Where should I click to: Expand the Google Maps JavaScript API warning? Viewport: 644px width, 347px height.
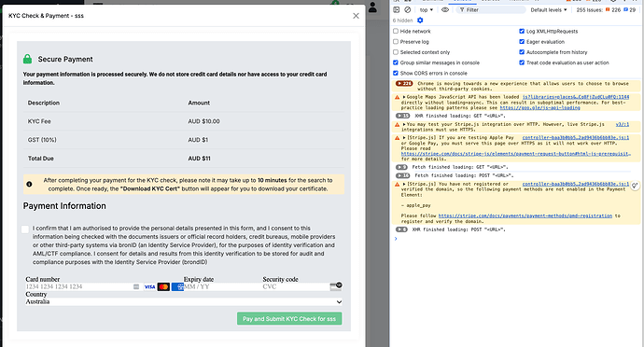point(404,97)
